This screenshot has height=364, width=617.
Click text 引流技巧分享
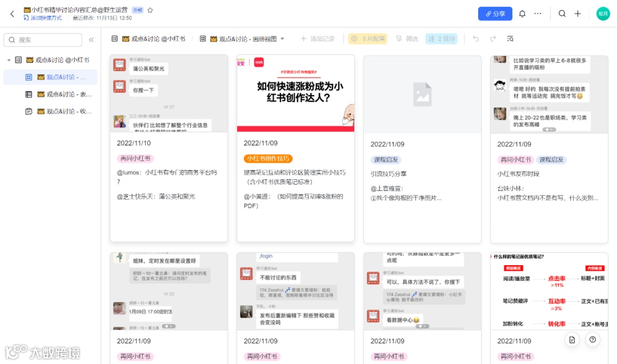pyautogui.click(x=388, y=174)
